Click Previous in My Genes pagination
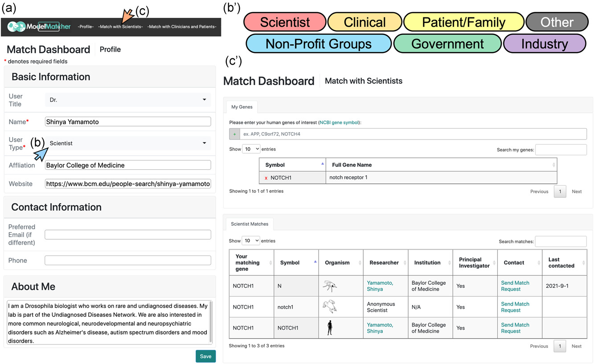 [x=539, y=192]
